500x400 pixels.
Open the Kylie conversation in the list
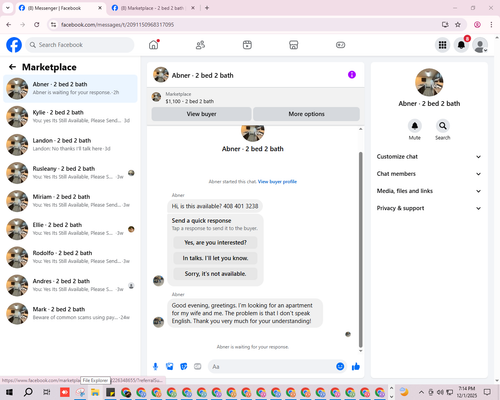click(70, 117)
